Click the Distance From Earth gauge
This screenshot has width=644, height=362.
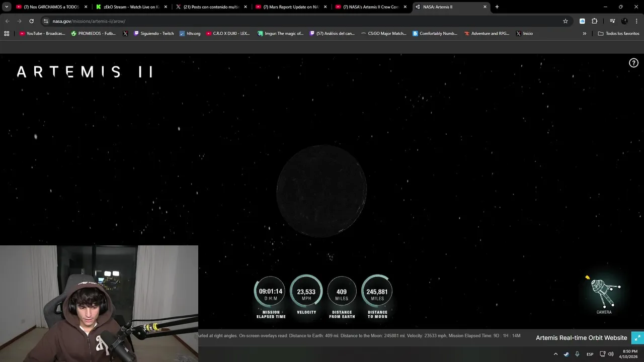[x=342, y=297]
